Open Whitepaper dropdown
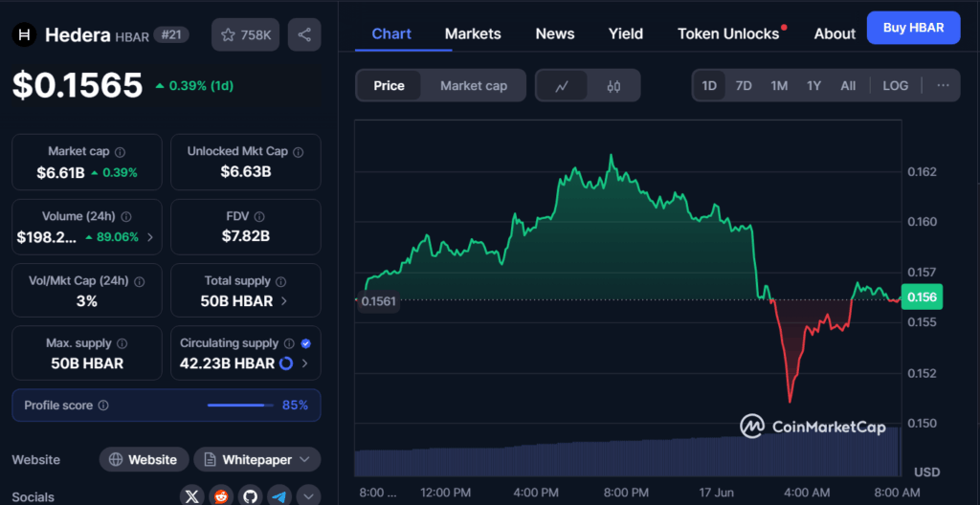 (256, 460)
